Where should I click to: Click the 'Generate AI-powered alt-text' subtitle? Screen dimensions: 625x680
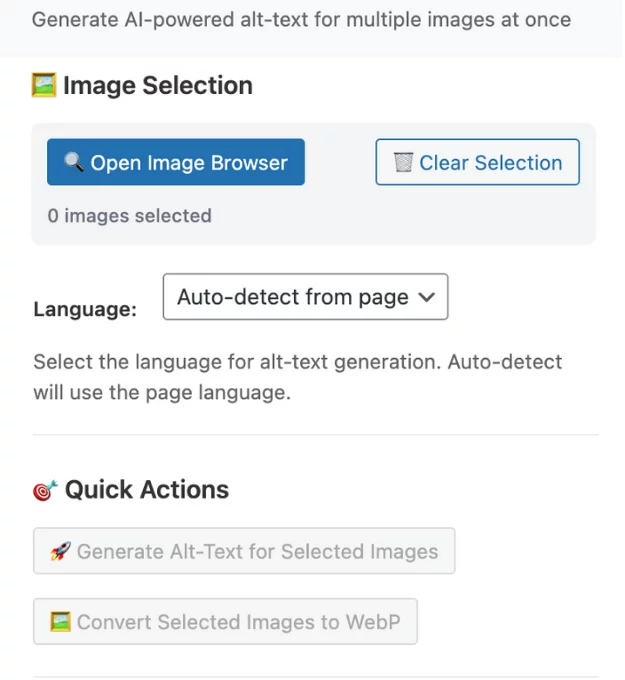[x=301, y=19]
